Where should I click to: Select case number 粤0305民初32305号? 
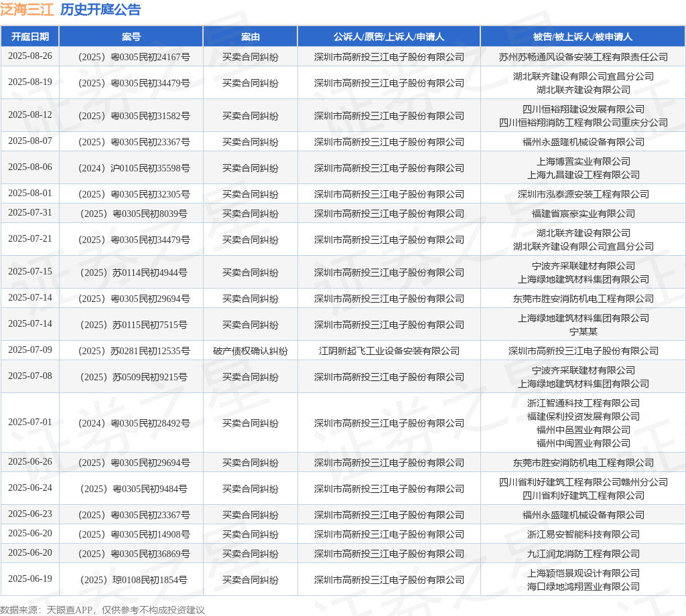150,194
